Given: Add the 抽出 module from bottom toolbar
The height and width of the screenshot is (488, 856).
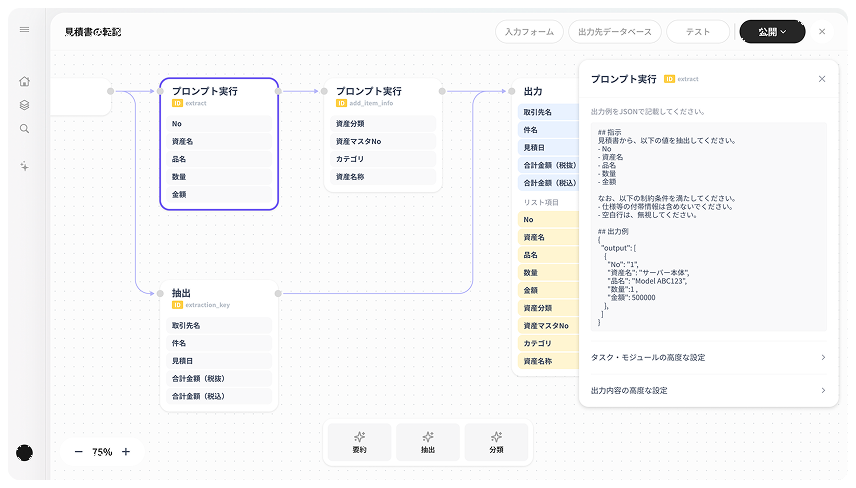Looking at the screenshot, I should pyautogui.click(x=427, y=441).
